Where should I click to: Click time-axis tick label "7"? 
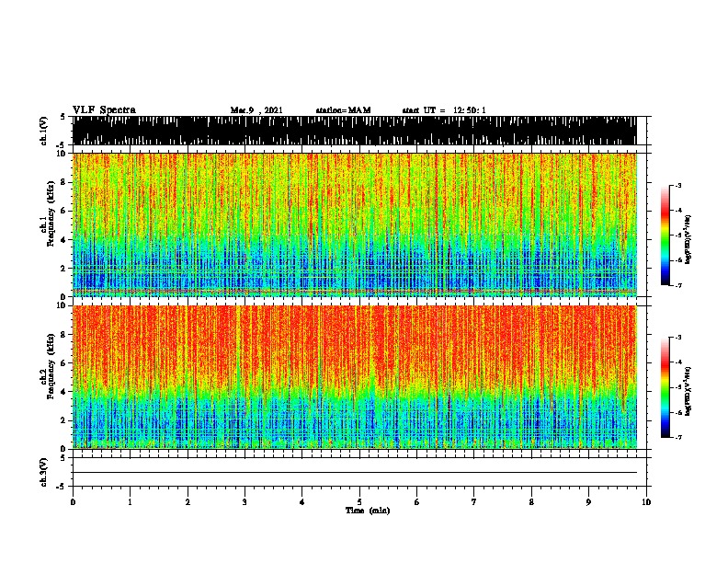click(474, 502)
